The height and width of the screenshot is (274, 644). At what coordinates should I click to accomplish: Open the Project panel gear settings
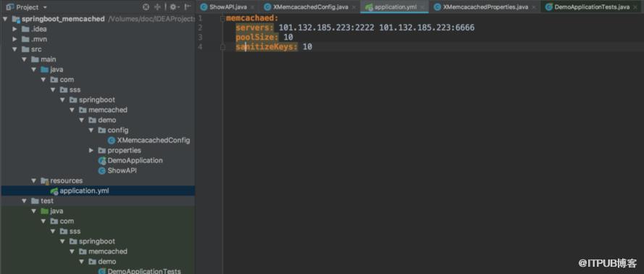(174, 7)
